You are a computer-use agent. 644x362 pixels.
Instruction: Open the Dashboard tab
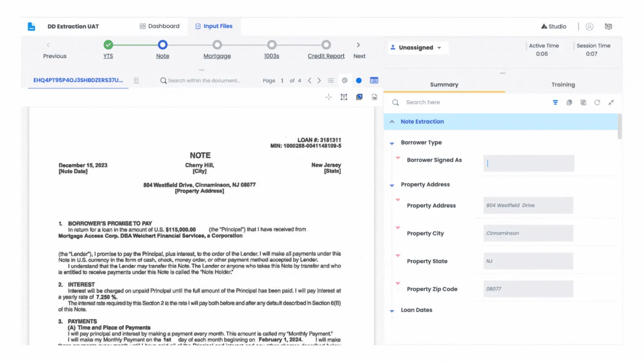coord(159,26)
